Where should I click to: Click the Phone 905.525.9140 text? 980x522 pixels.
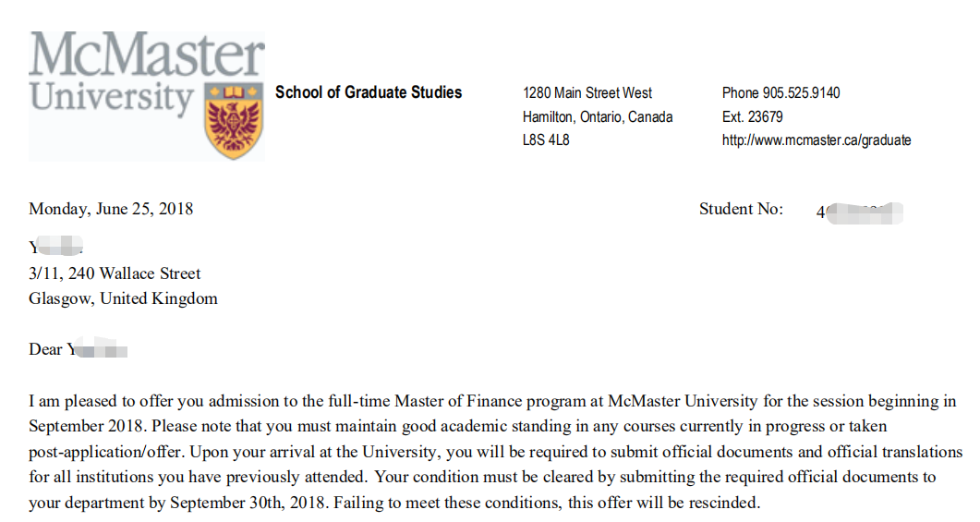[780, 92]
